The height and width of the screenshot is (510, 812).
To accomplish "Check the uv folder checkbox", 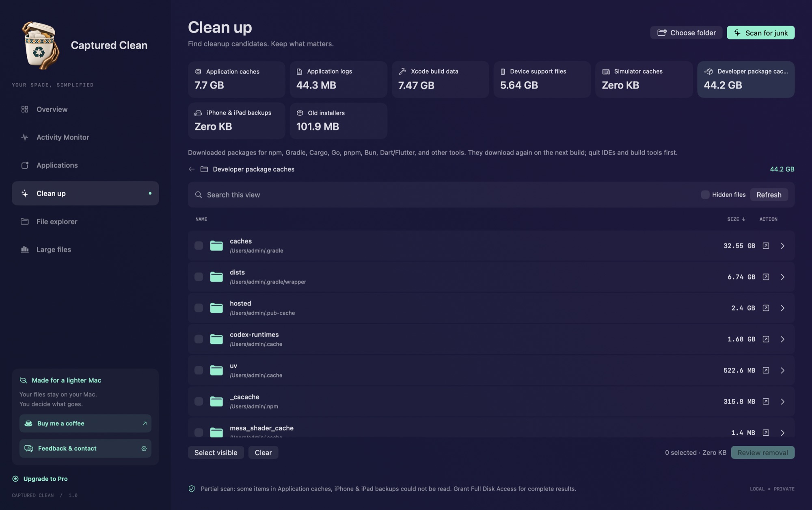I will point(199,370).
